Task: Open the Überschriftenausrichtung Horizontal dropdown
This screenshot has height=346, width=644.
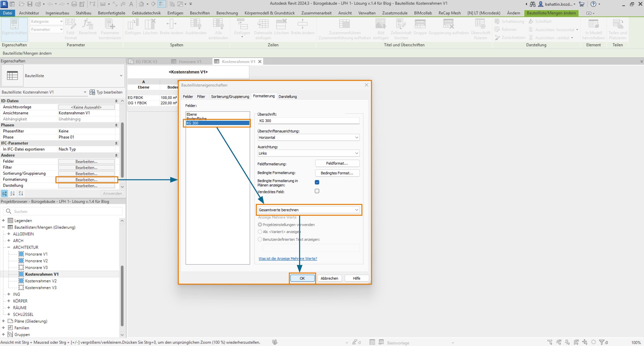Action: [308, 137]
